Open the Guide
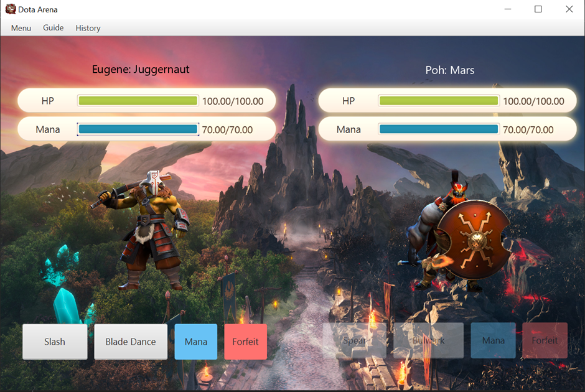The height and width of the screenshot is (392, 585). tap(53, 28)
